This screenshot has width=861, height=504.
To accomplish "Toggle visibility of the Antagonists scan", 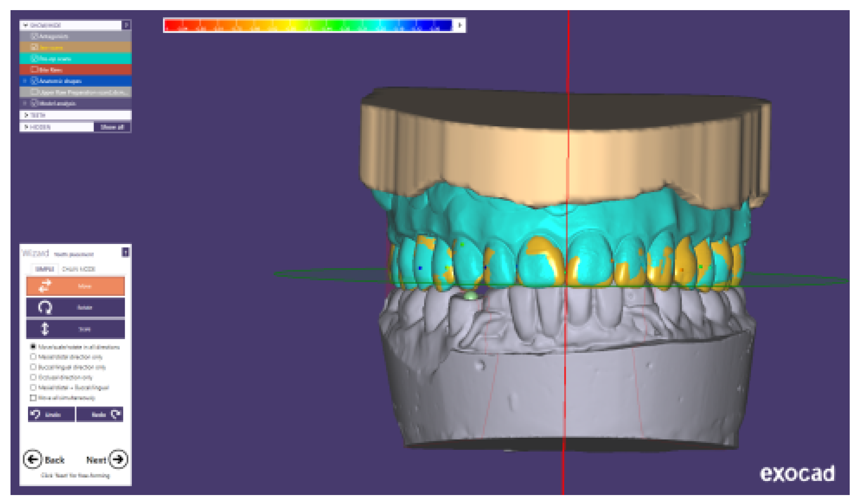I will 35,37.
